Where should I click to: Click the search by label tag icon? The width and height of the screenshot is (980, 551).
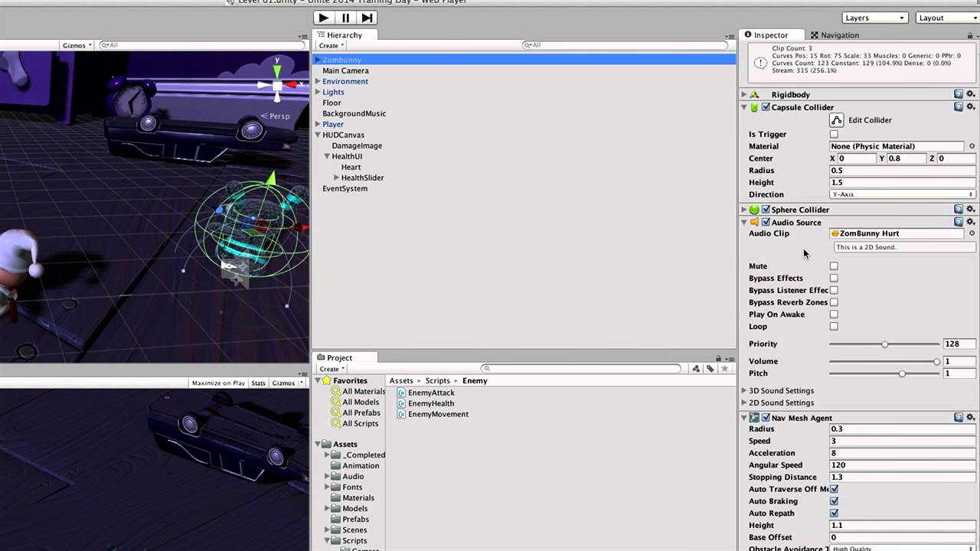click(x=710, y=369)
